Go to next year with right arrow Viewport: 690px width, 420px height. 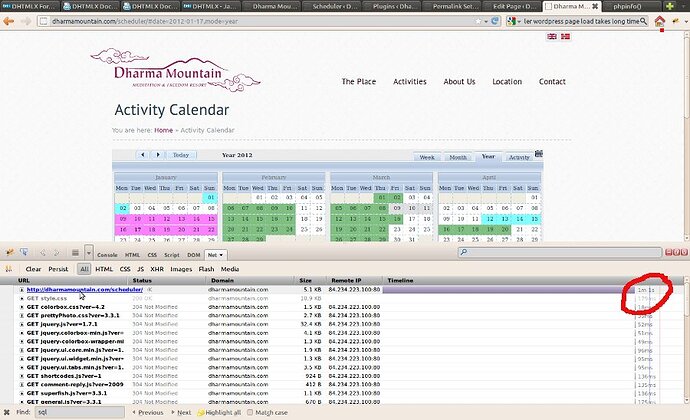coord(158,155)
